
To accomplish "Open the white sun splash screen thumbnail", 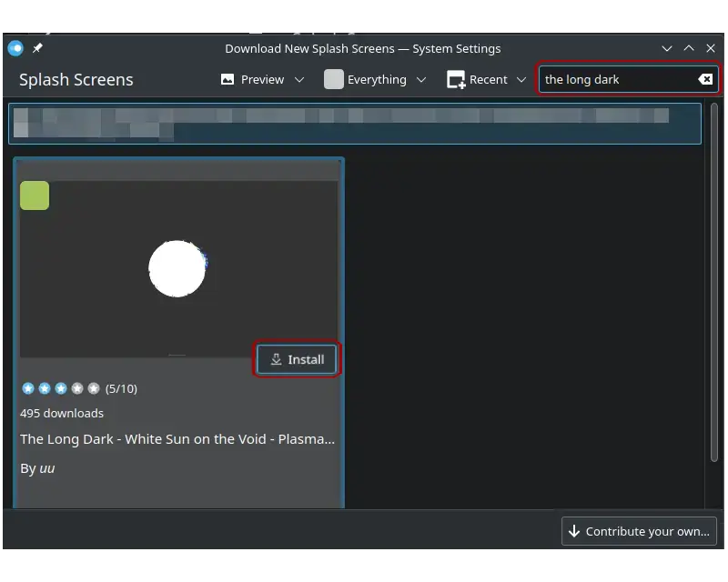I will [x=177, y=268].
